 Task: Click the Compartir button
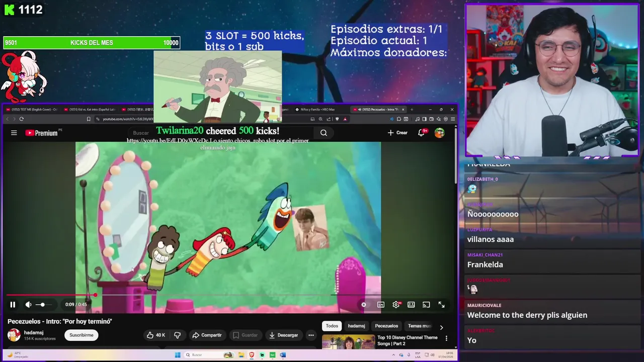click(207, 335)
